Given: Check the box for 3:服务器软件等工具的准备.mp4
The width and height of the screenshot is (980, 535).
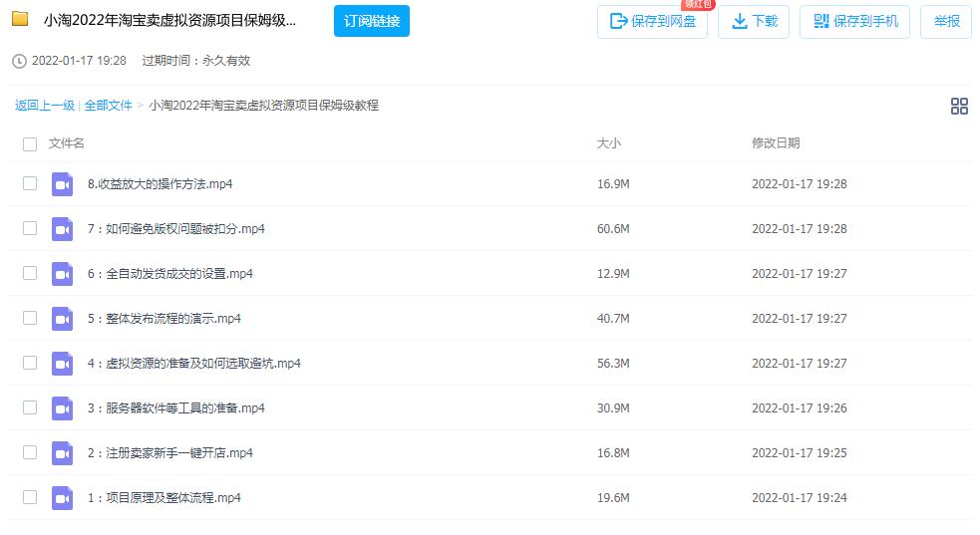Looking at the screenshot, I should [29, 408].
